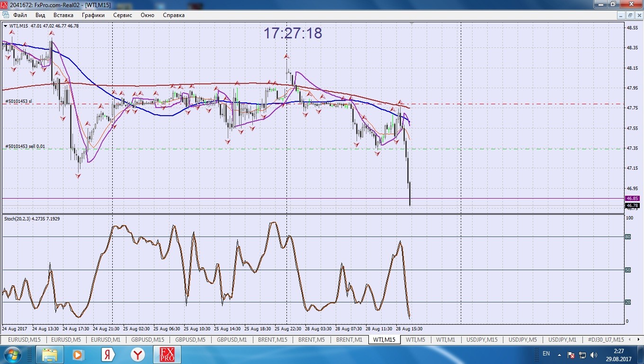Click the network tray icon
This screenshot has height=364, width=644.
[582, 355]
